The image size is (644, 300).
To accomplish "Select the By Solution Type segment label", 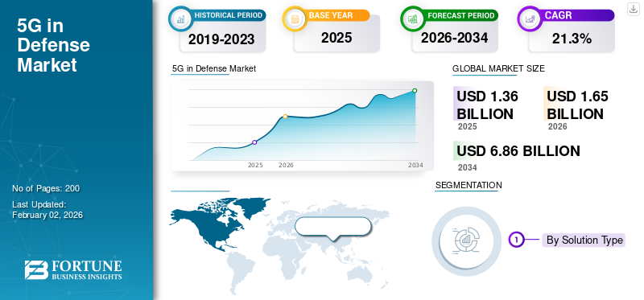I will 584,240.
